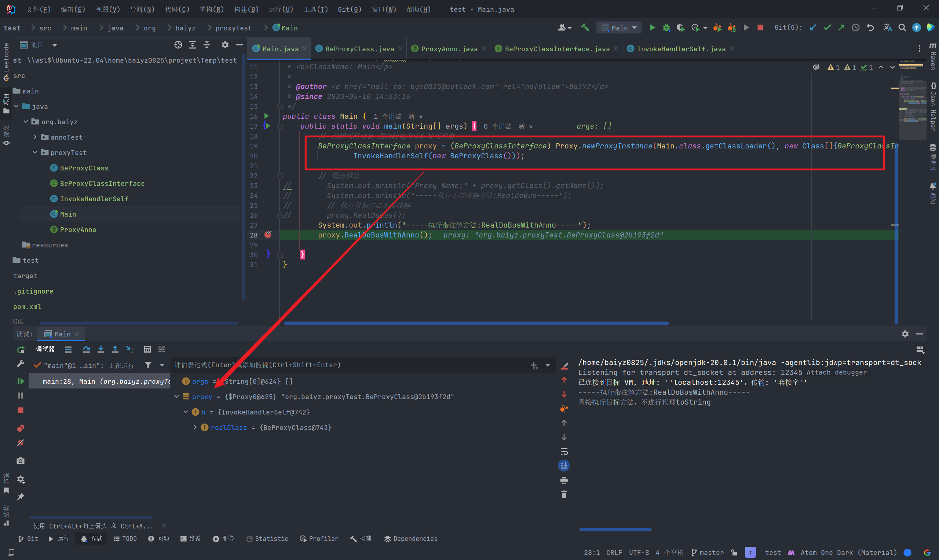The width and height of the screenshot is (939, 560).
Task: Run with coverage shield icon
Action: (x=680, y=27)
